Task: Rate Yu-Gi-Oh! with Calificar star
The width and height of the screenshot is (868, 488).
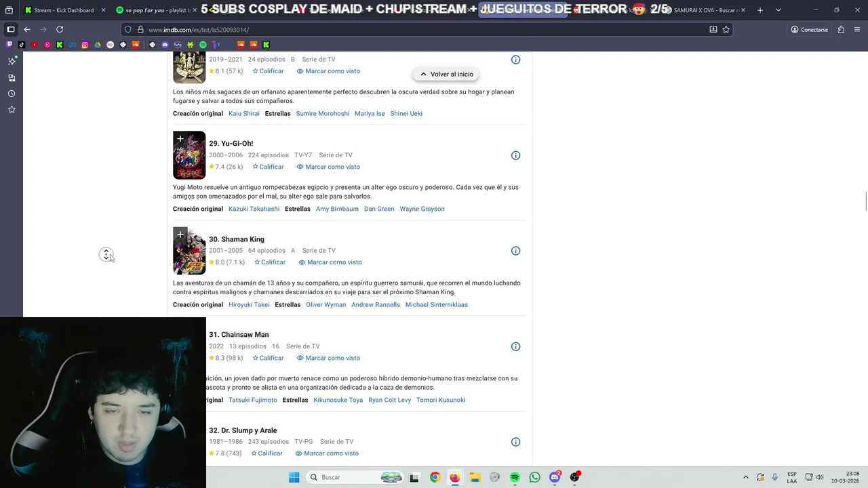Action: click(x=268, y=167)
